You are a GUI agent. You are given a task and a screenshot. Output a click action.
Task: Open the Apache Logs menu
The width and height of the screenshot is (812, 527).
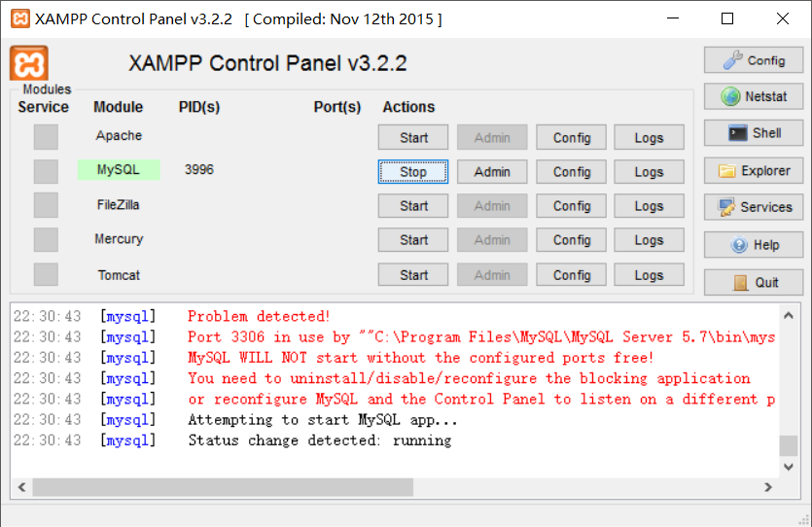[x=649, y=138]
